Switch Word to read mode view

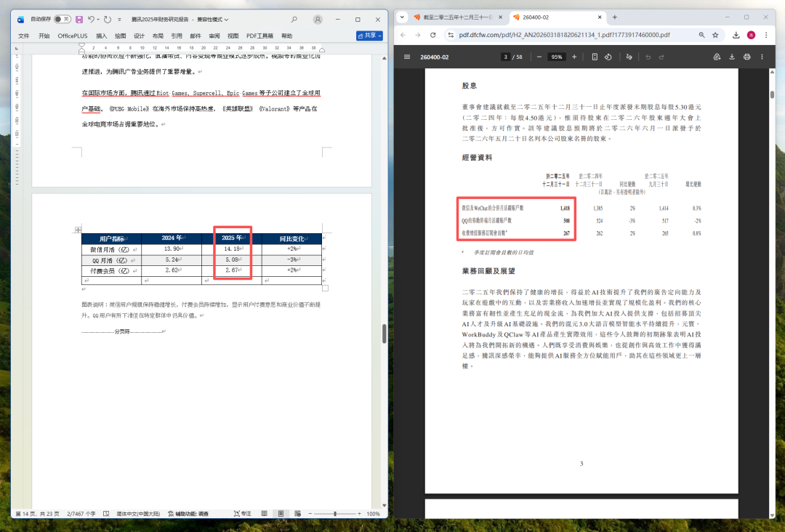(x=264, y=514)
